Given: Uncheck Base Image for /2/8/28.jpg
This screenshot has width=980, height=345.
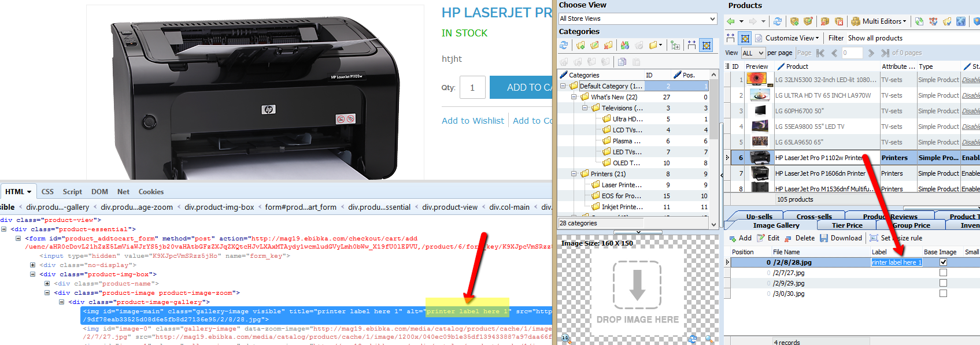Looking at the screenshot, I should (943, 262).
